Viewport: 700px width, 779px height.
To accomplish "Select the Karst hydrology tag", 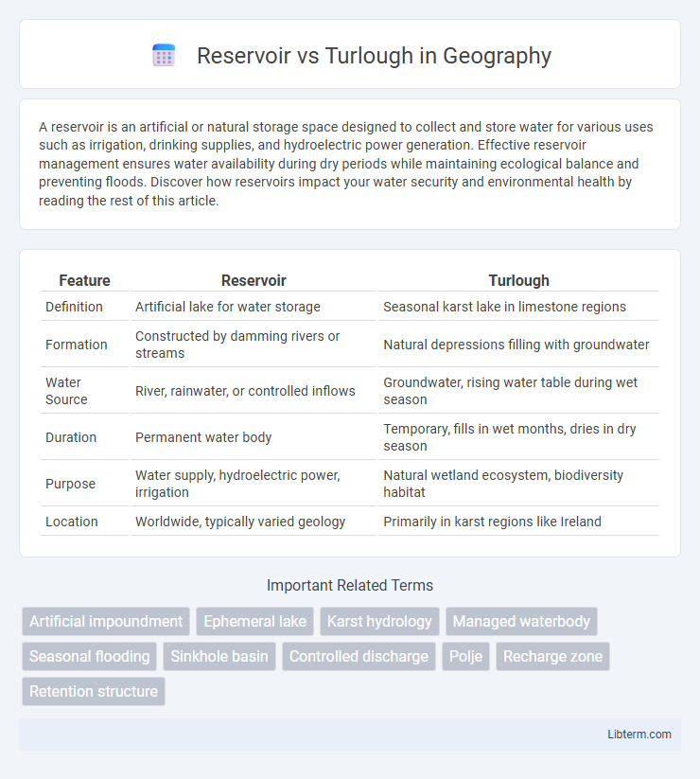I will click(379, 621).
